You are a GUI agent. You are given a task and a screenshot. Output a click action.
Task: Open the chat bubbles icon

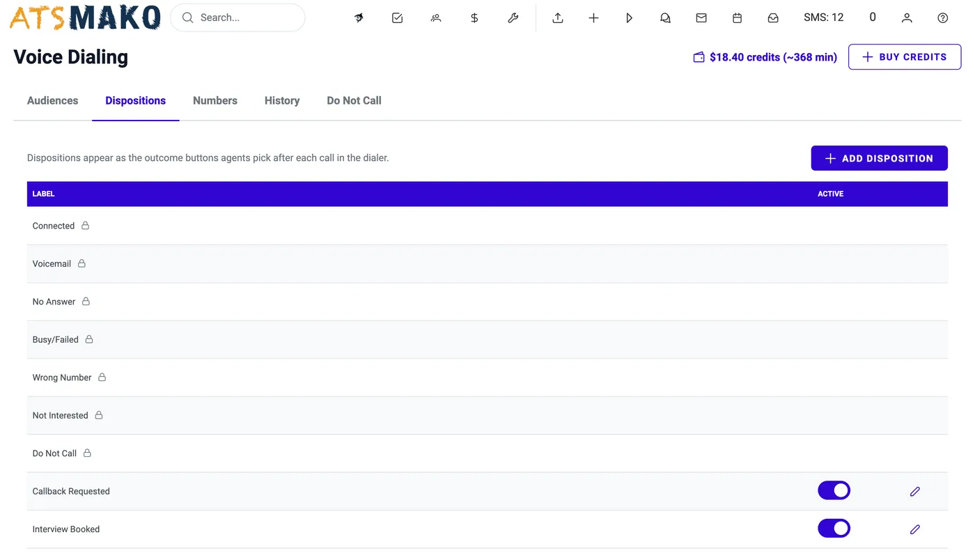pos(665,18)
